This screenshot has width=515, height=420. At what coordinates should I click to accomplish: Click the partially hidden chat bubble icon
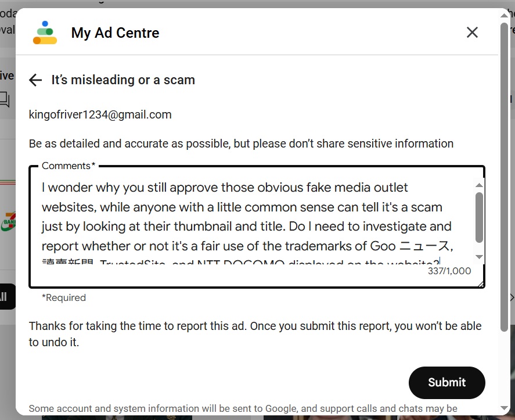pyautogui.click(x=5, y=99)
